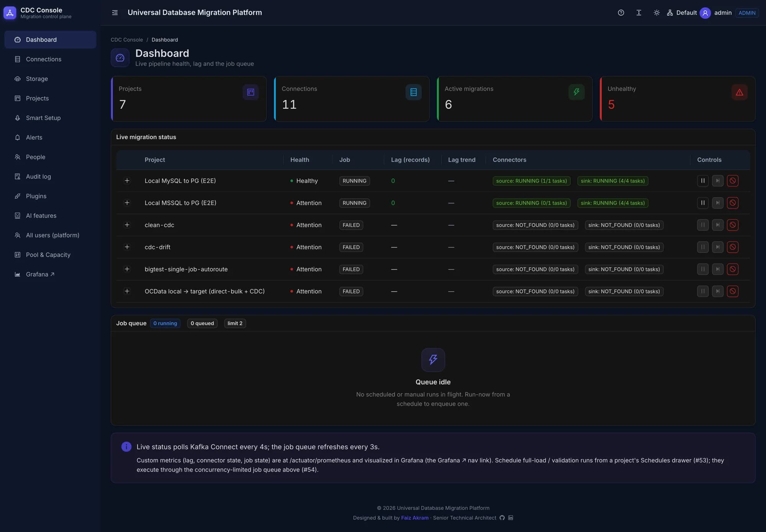Click CDC Console breadcrumb link
Image resolution: width=766 pixels, height=532 pixels.
tap(127, 40)
